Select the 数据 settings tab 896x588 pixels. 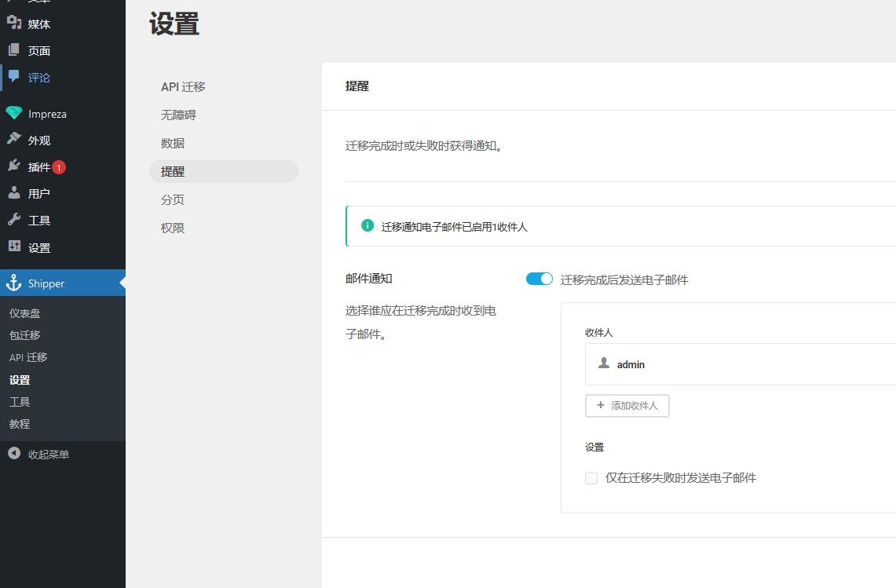(x=173, y=143)
